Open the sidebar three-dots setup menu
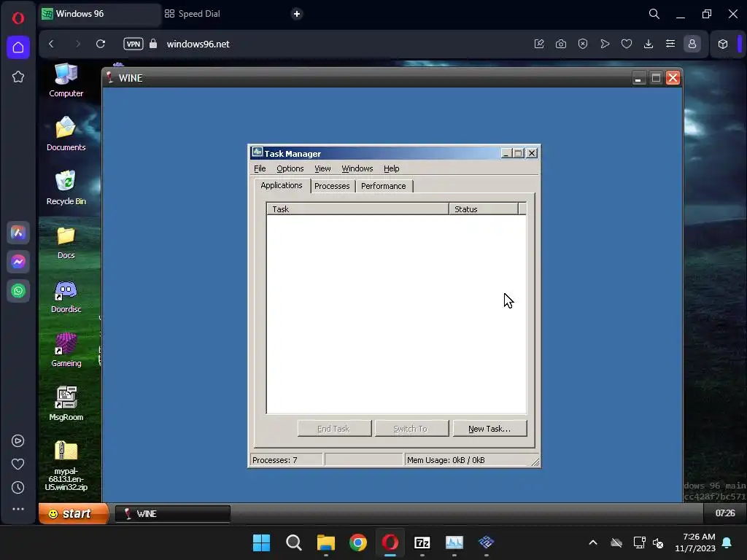The height and width of the screenshot is (560, 747). [18, 509]
